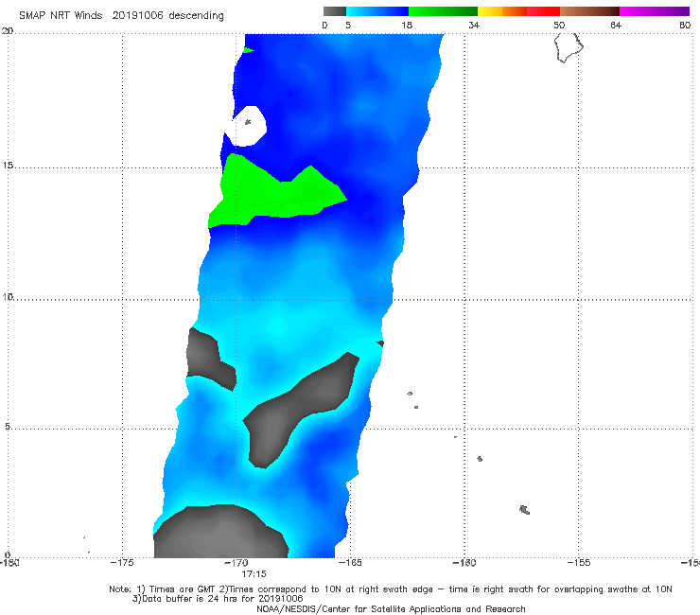Click the 'Times are GMT' note text
Image resolution: width=700 pixels, height=615 pixels.
184,589
